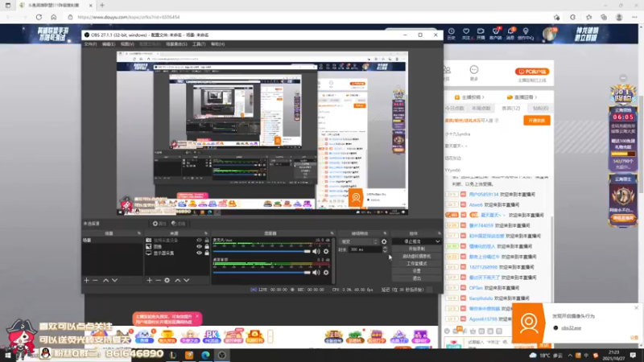The image size is (644, 362).
Task: Open the OBS View menu
Action: point(127,44)
